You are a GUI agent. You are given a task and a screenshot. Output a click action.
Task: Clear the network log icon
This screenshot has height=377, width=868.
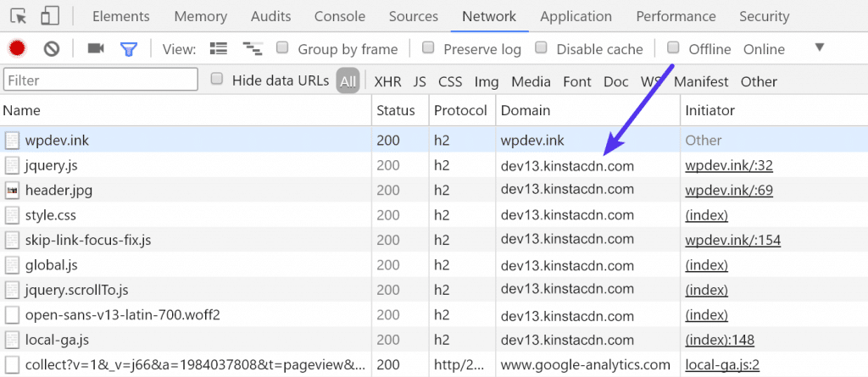(x=52, y=49)
